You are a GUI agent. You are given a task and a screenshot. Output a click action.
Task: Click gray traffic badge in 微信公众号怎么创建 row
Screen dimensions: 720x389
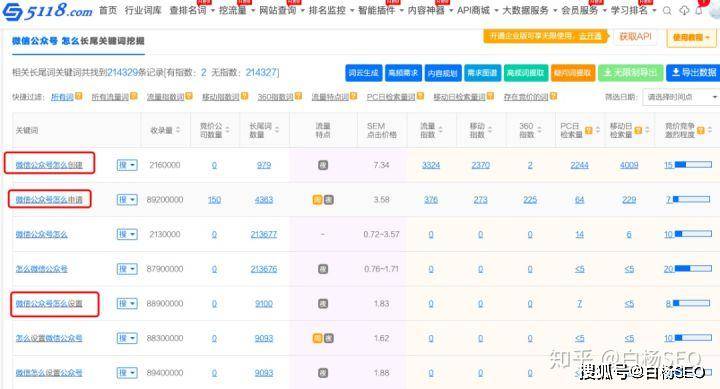pyautogui.click(x=323, y=165)
